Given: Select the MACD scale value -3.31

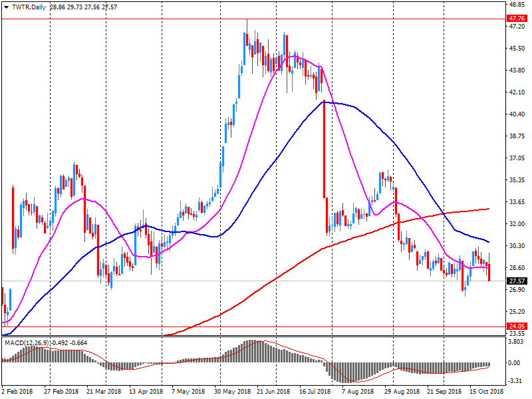Looking at the screenshot, I should (514, 381).
